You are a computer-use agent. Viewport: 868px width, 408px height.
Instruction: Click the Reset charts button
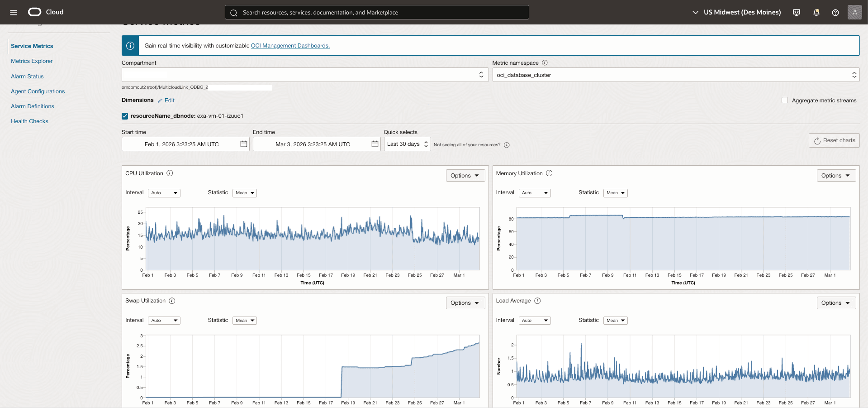[834, 140]
